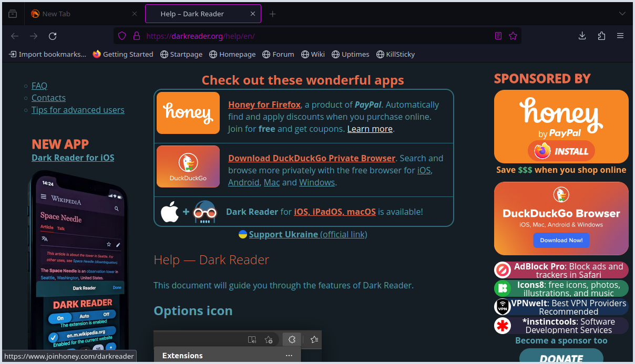Viewport: 635px width, 364px height.
Task: Follow the DuckDuckGo Android link
Action: point(243,182)
